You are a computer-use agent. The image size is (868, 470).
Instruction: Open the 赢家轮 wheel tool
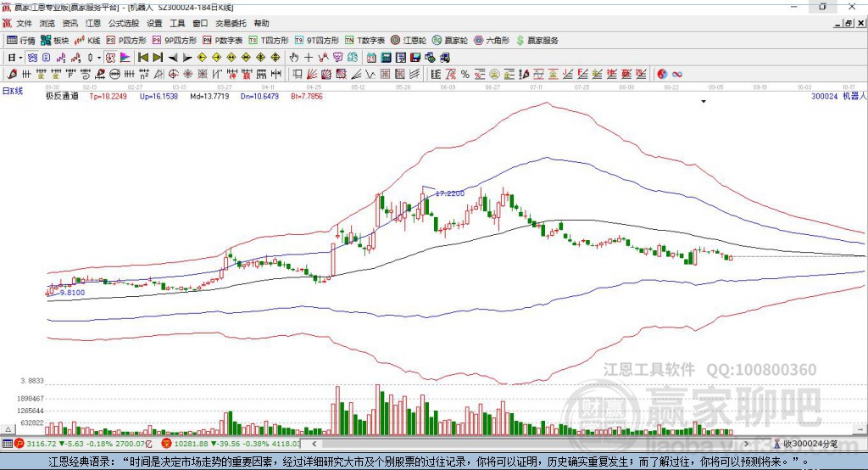[450, 41]
